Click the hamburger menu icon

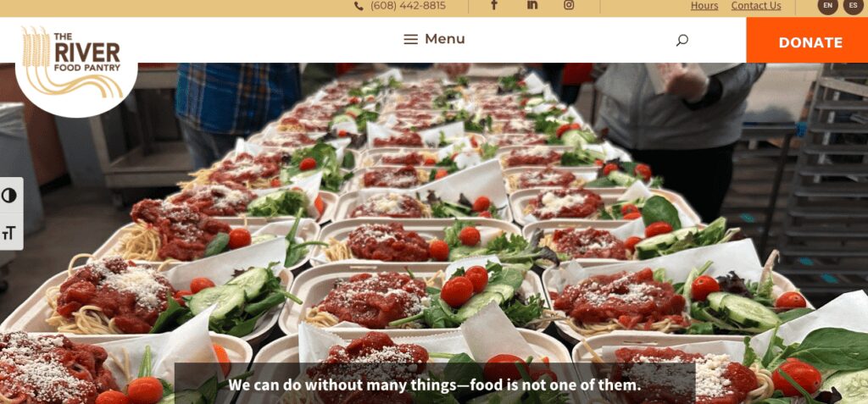(411, 39)
